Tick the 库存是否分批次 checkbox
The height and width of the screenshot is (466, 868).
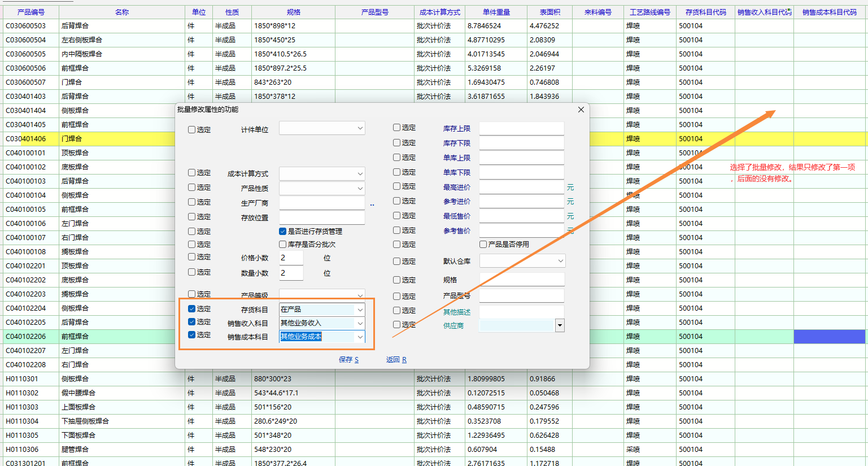click(x=283, y=245)
